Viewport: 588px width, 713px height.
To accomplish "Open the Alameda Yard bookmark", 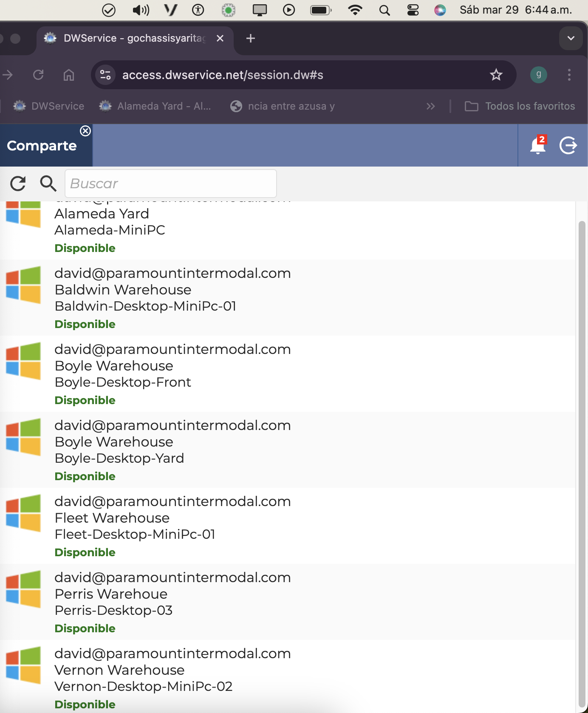I will pos(155,106).
